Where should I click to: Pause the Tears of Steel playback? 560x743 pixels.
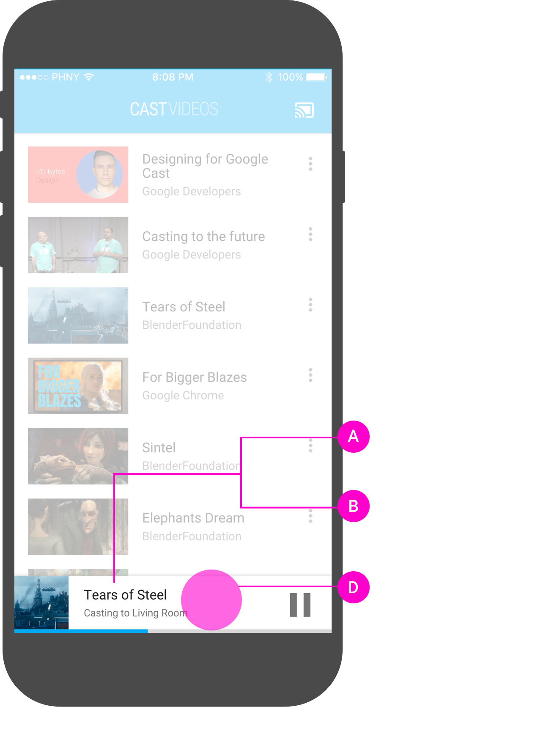[300, 605]
